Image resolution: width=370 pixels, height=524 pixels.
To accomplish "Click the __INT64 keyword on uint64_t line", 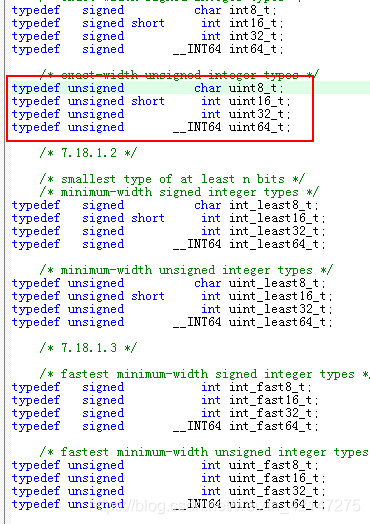I will click(x=197, y=127).
